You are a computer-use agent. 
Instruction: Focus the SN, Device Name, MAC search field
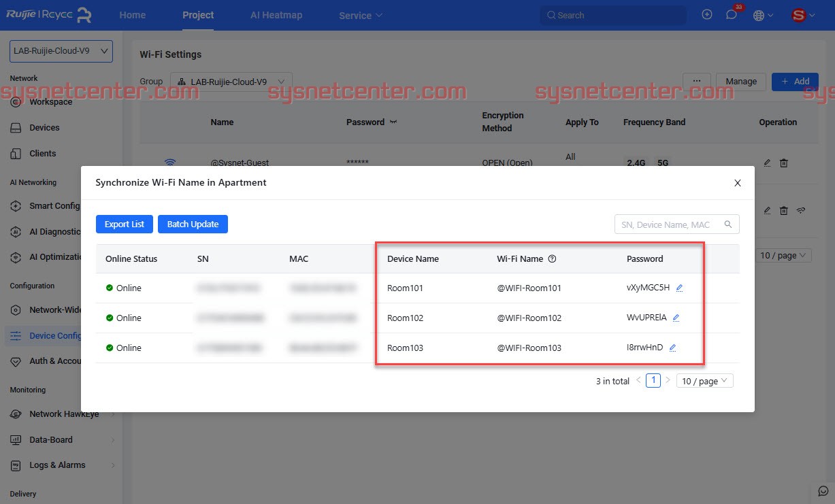click(x=676, y=224)
